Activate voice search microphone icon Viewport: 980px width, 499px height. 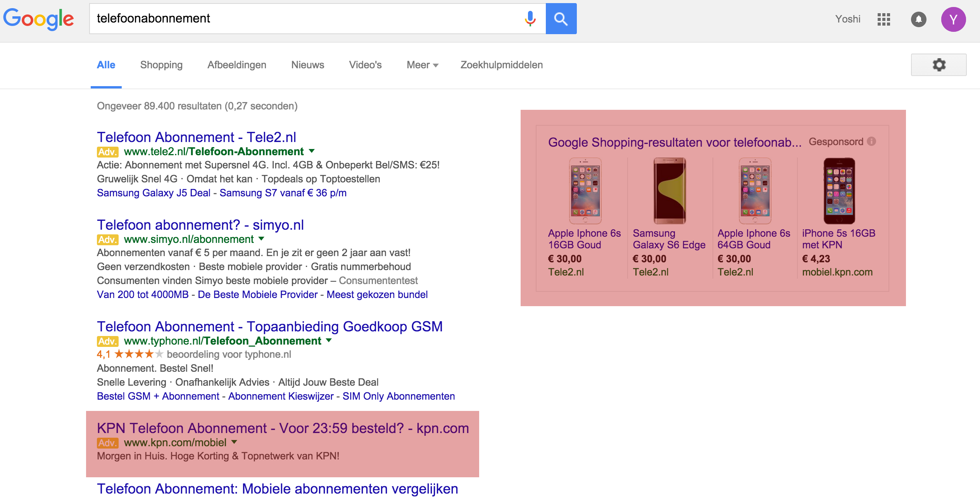[530, 19]
